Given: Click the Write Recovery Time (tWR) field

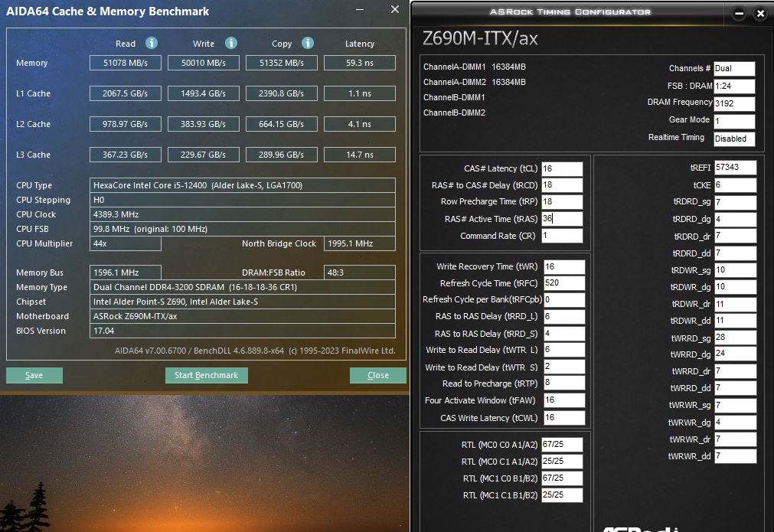Looking at the screenshot, I should pos(564,267).
